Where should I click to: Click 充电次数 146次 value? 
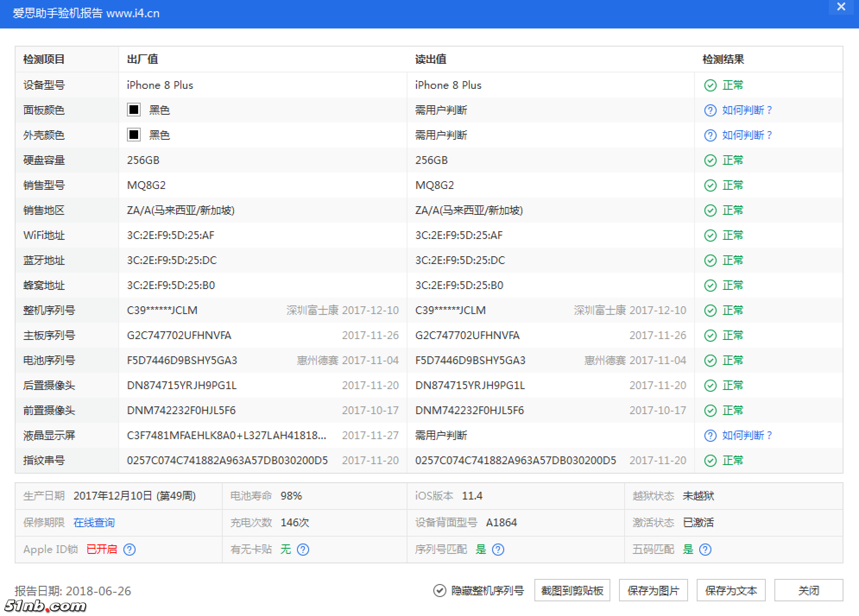(295, 522)
